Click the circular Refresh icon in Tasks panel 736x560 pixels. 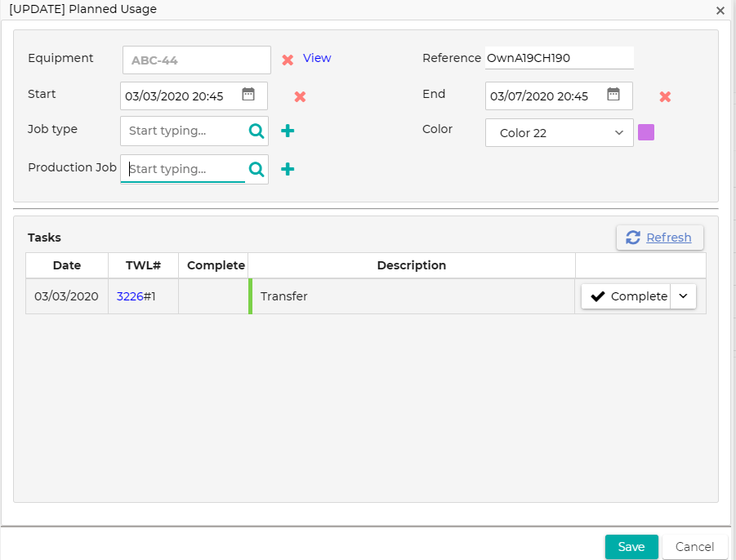(x=632, y=237)
